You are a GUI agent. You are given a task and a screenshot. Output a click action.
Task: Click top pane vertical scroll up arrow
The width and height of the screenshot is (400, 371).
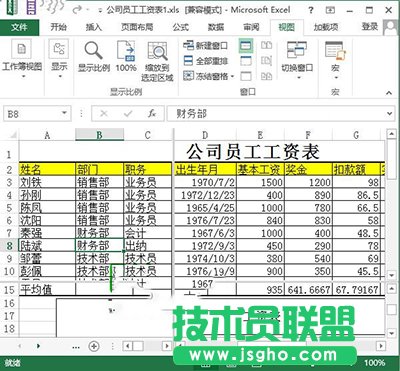(392, 134)
